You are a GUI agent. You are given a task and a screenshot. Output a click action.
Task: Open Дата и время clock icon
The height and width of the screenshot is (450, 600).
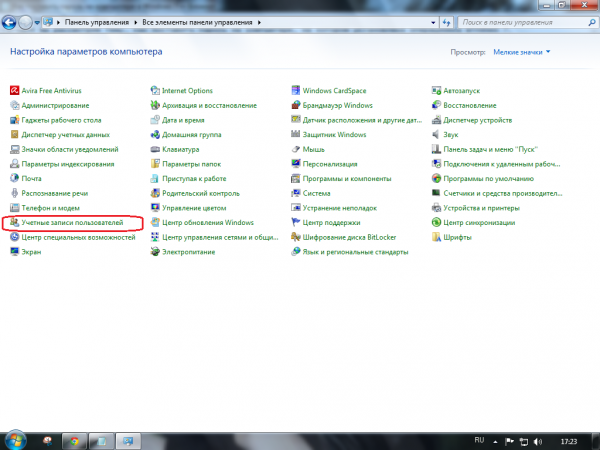pos(155,120)
